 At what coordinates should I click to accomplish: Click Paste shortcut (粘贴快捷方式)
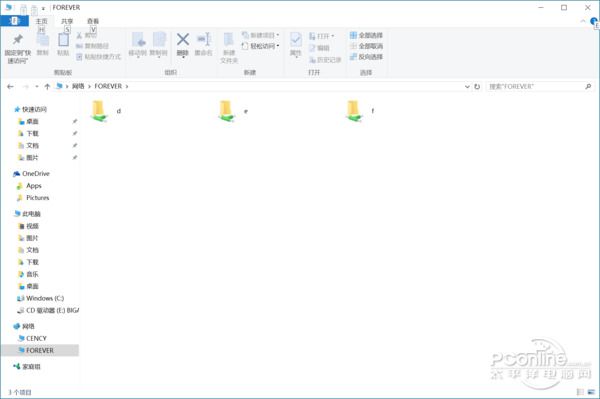pyautogui.click(x=98, y=57)
